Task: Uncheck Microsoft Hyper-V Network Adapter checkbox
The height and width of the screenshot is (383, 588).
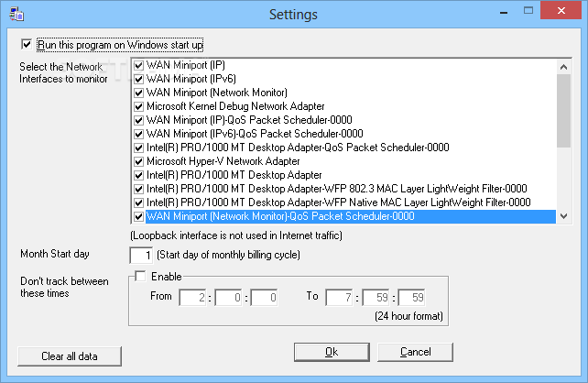Action: point(138,161)
